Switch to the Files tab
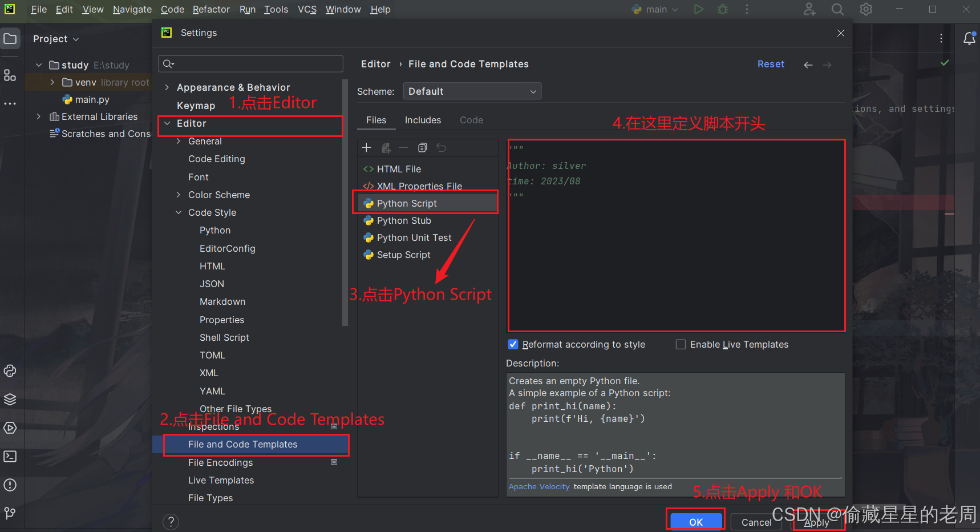Viewport: 980px width, 532px height. tap(376, 120)
